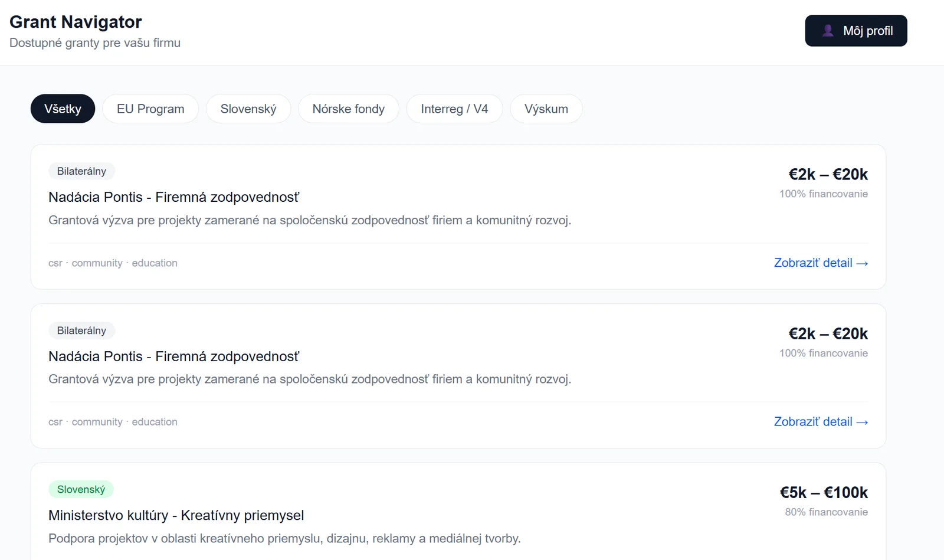Open the first Nadácia Pontis grant title
The width and height of the screenshot is (944, 560).
tap(174, 197)
